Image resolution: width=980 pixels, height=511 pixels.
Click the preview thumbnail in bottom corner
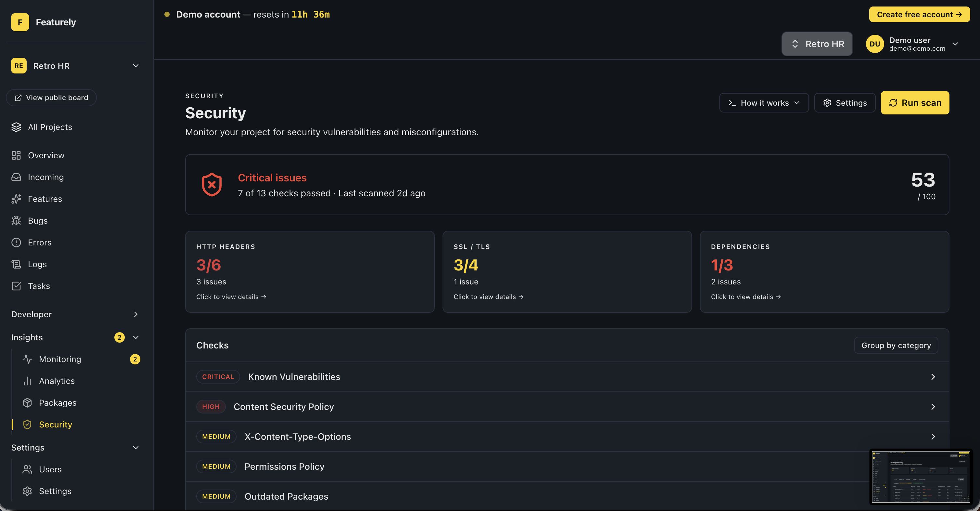(x=920, y=477)
